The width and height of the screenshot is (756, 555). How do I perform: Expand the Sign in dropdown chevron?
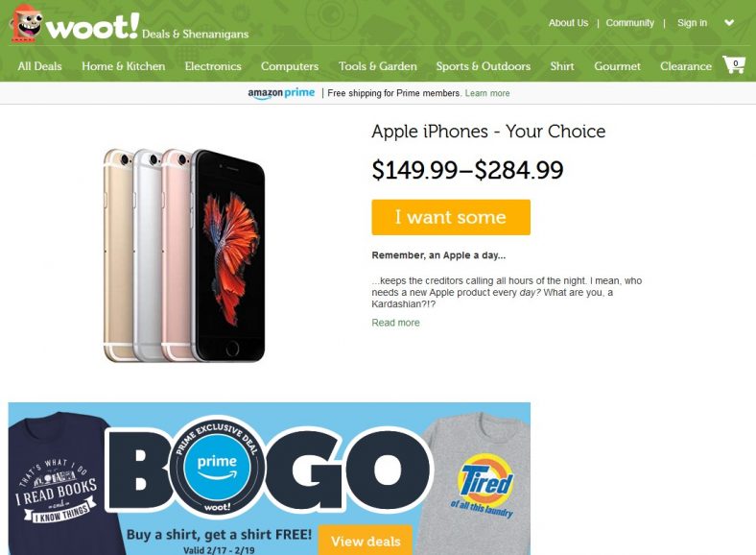(729, 23)
